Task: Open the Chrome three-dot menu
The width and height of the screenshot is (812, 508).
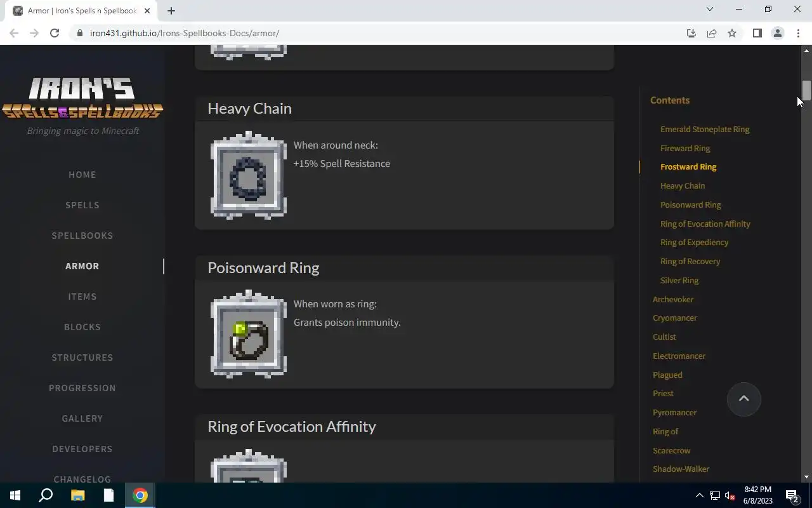Action: click(x=798, y=33)
